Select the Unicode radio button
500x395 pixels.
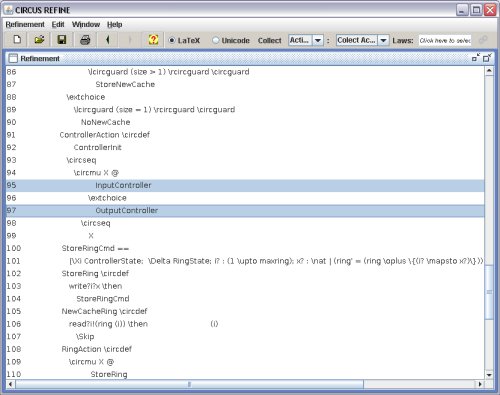coord(216,40)
